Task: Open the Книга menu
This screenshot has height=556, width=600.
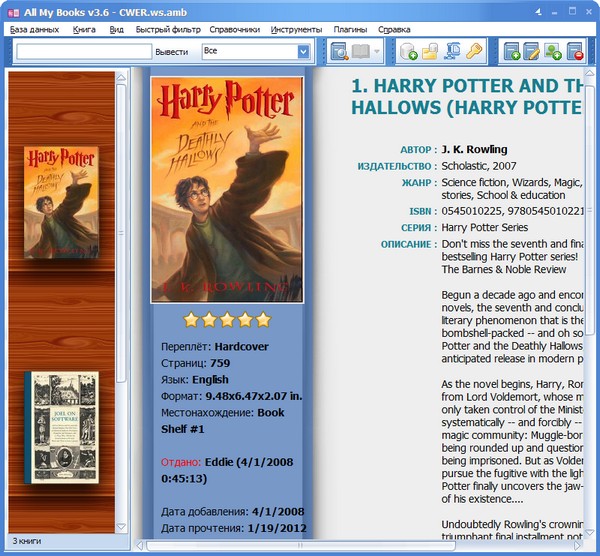Action: tap(84, 29)
